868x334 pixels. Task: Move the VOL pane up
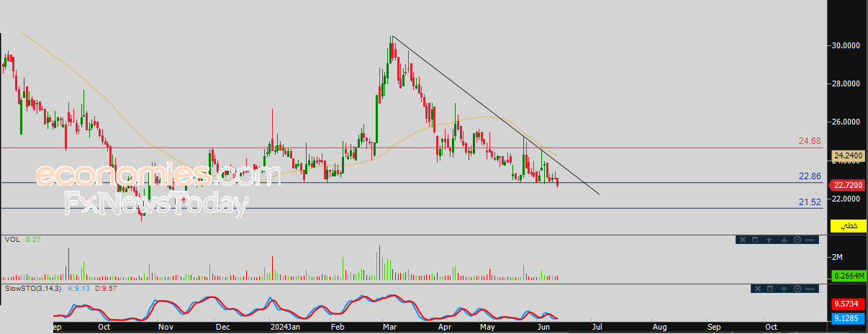click(769, 240)
